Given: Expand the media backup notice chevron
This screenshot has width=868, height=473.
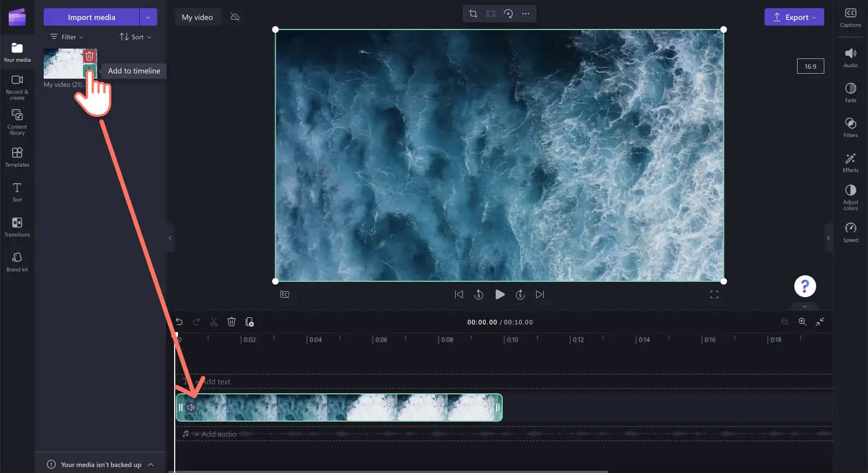Looking at the screenshot, I should (x=151, y=465).
